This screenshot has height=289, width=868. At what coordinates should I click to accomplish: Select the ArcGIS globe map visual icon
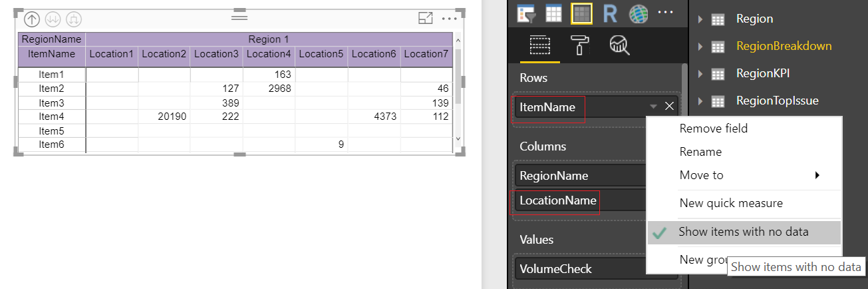pos(638,13)
